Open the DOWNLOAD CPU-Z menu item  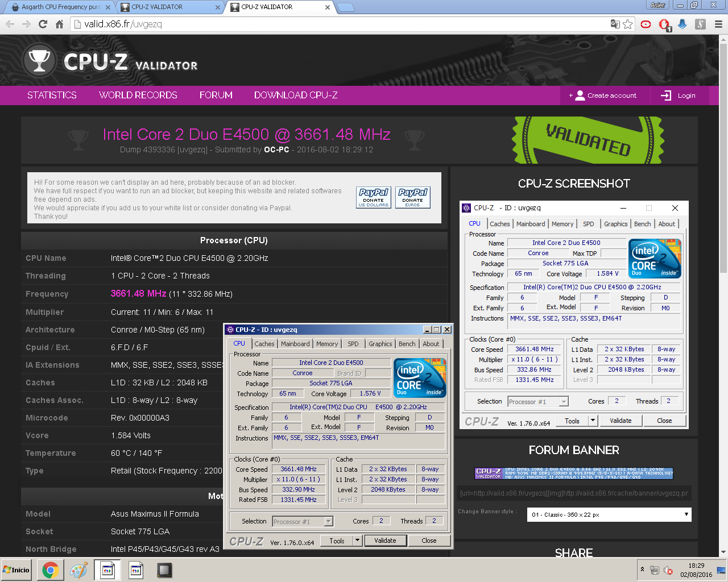click(296, 95)
